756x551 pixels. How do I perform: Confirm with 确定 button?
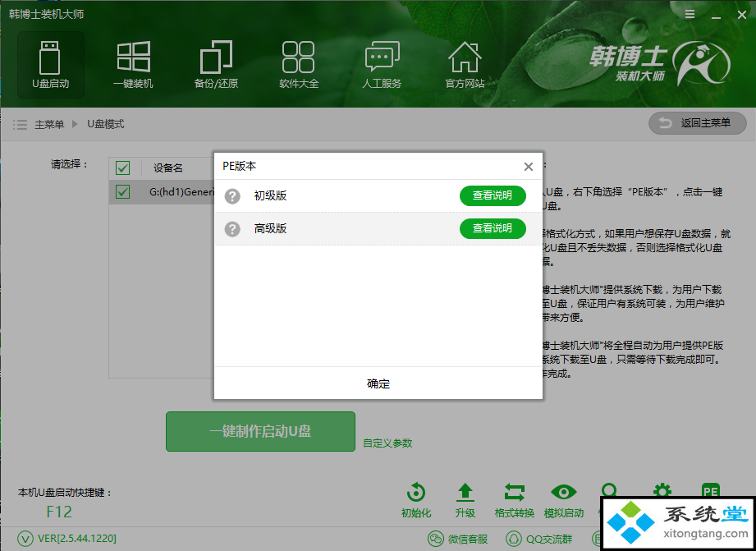pos(378,383)
